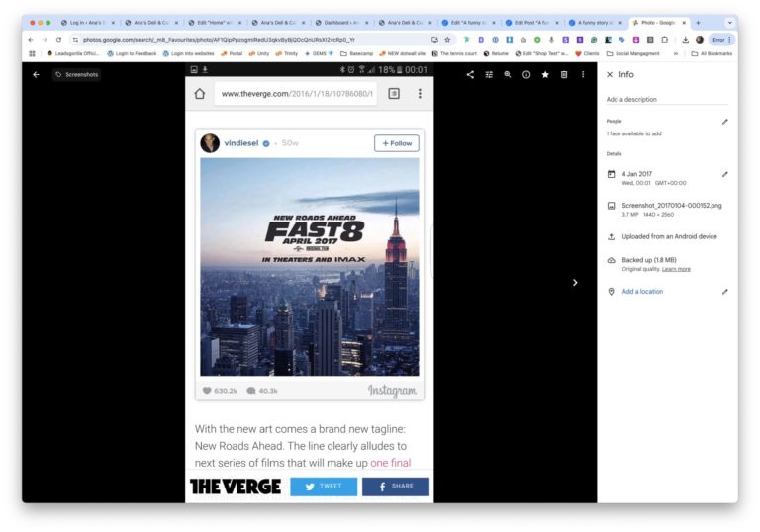Share the photo using the share icon
Viewport: 760px width, 532px height.
470,74
